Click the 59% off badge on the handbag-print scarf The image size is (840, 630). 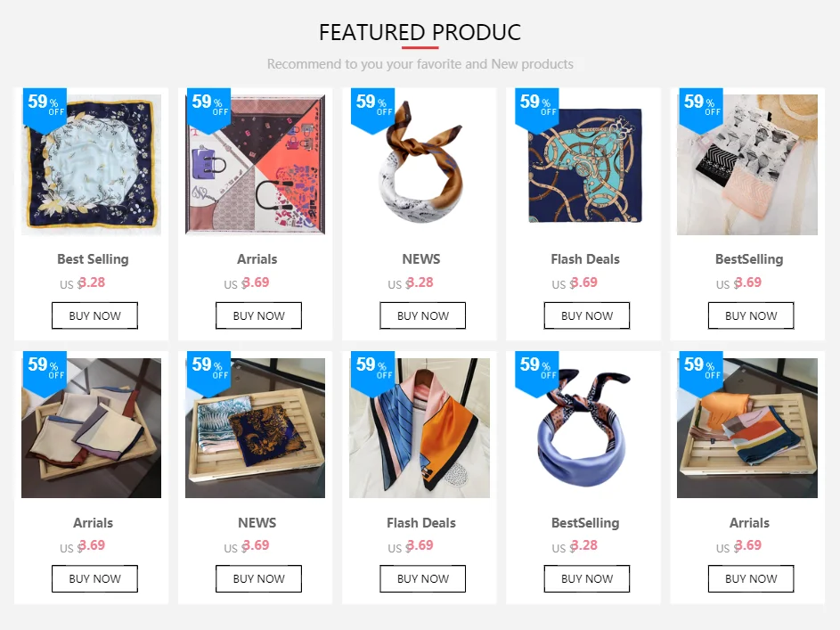tap(208, 109)
